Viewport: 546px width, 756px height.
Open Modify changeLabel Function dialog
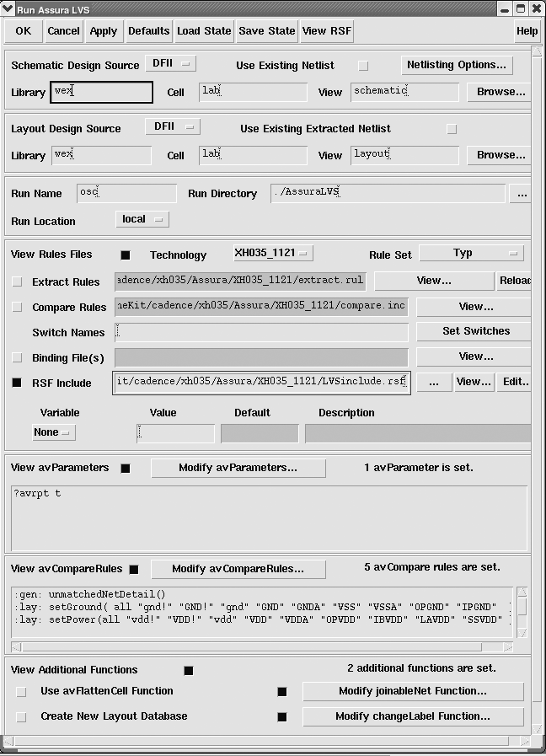click(x=413, y=716)
